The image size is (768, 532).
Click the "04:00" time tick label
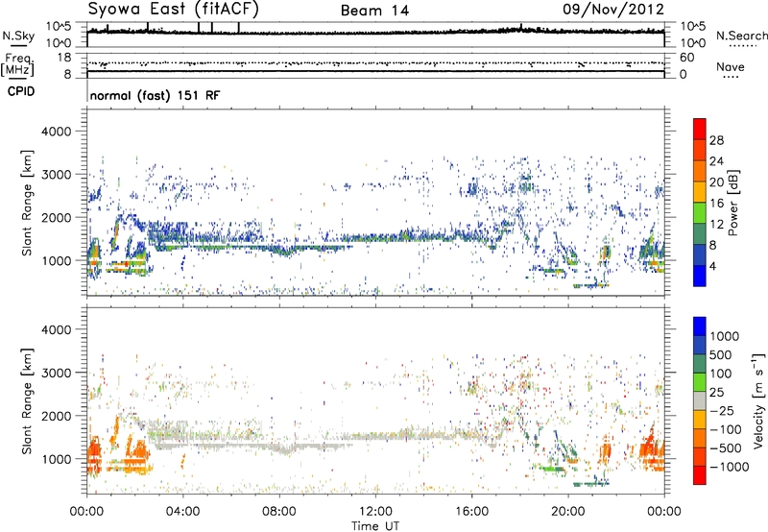(183, 512)
